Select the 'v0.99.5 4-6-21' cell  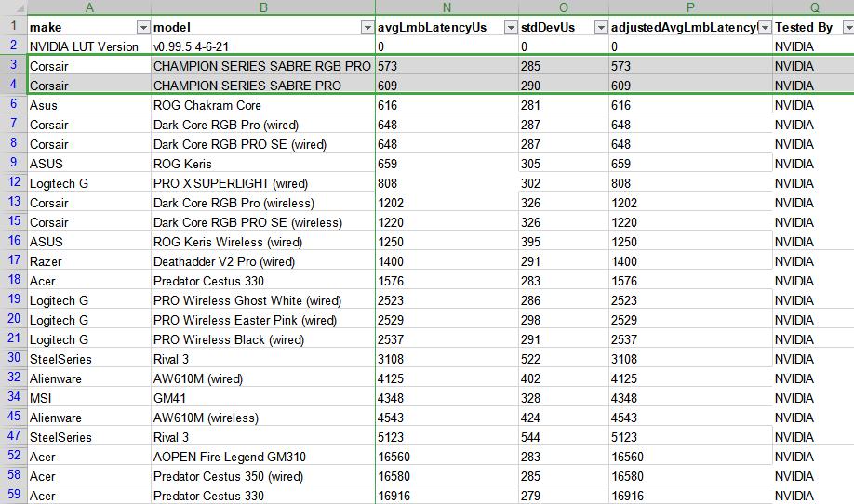click(x=263, y=46)
